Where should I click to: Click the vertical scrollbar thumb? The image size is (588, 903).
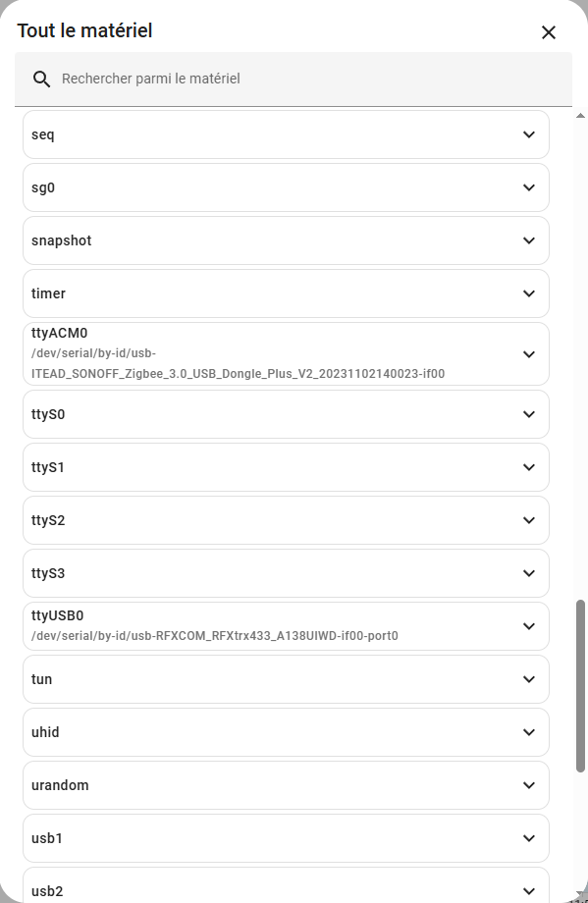pyautogui.click(x=580, y=686)
